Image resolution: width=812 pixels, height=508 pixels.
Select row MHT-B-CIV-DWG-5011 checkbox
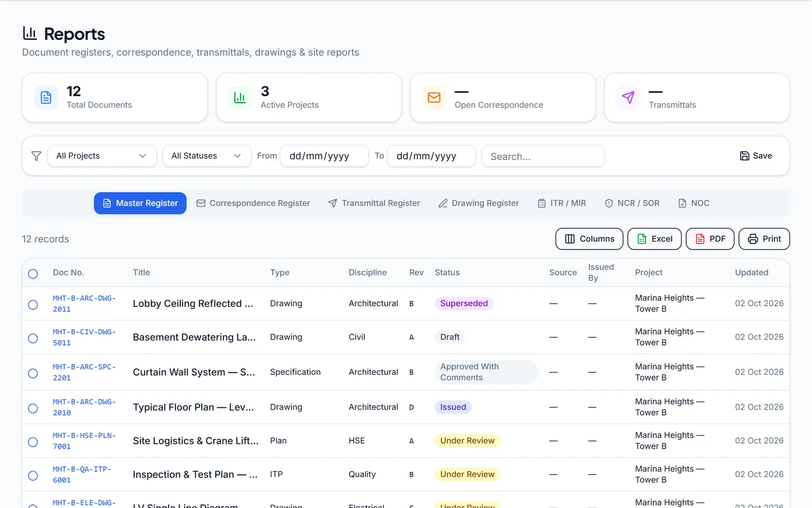pos(33,338)
